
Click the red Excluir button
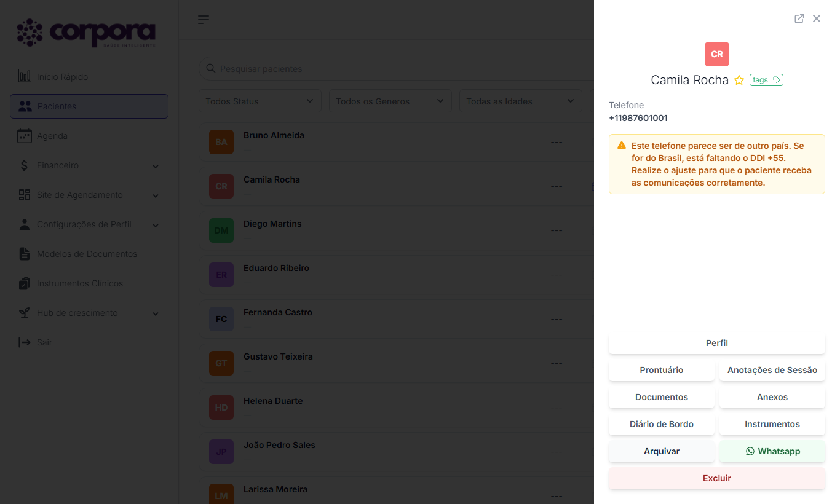pos(717,478)
